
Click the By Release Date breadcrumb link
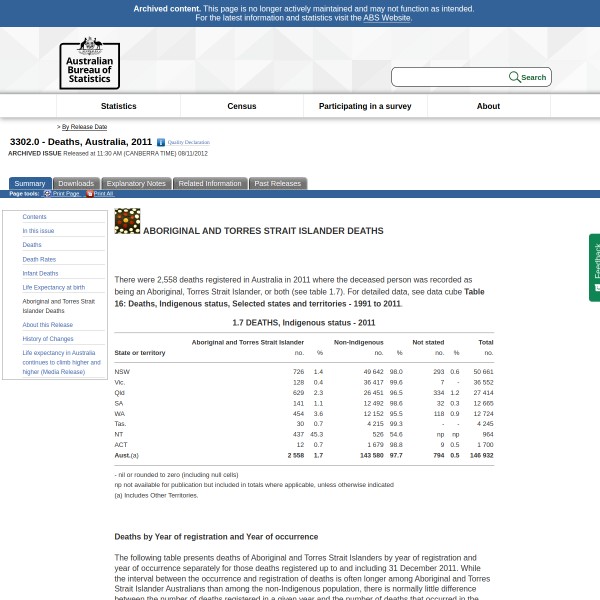pos(84,127)
